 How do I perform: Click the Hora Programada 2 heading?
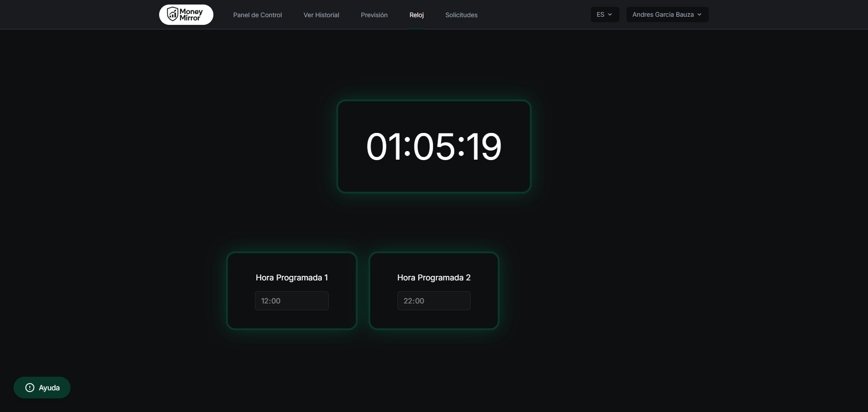[434, 278]
